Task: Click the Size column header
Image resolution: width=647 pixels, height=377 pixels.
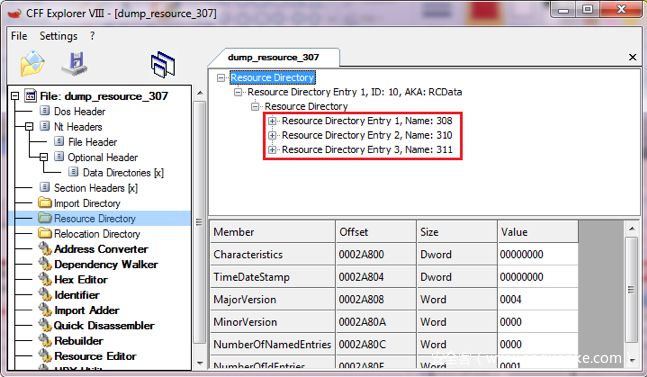Action: click(457, 232)
